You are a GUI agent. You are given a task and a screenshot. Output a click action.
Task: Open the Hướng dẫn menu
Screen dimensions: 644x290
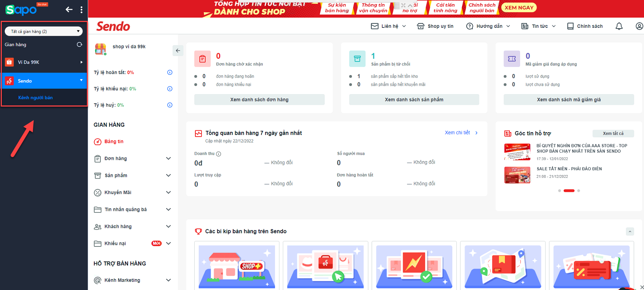click(488, 26)
